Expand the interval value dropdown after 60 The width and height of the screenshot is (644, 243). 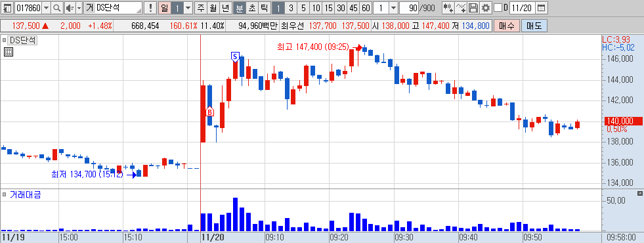[x=393, y=8]
